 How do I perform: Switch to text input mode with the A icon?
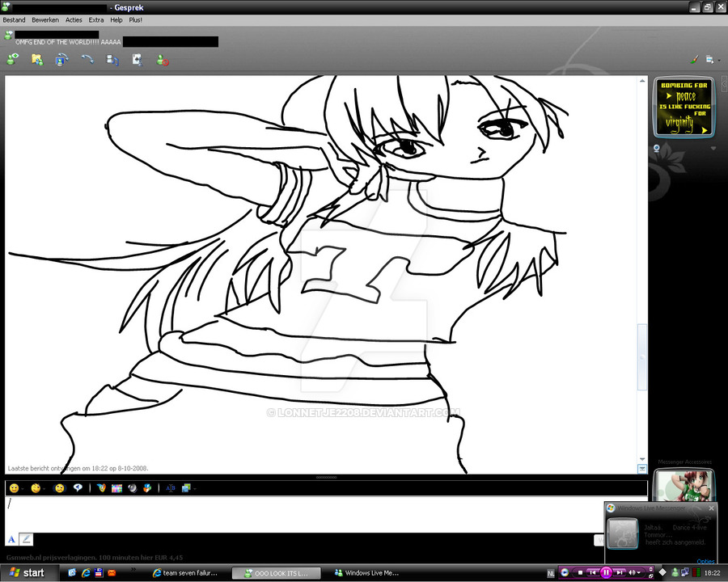[11, 538]
